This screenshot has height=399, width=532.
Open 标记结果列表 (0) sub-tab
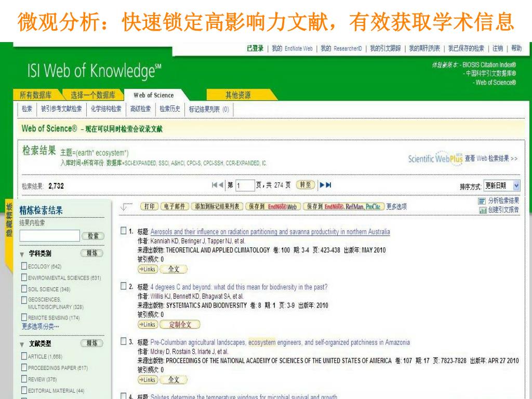pos(209,109)
